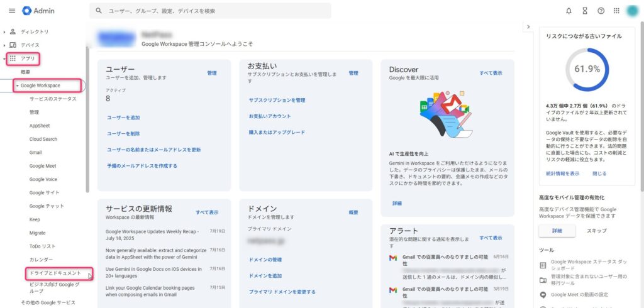Open the help question mark icon

(x=601, y=11)
